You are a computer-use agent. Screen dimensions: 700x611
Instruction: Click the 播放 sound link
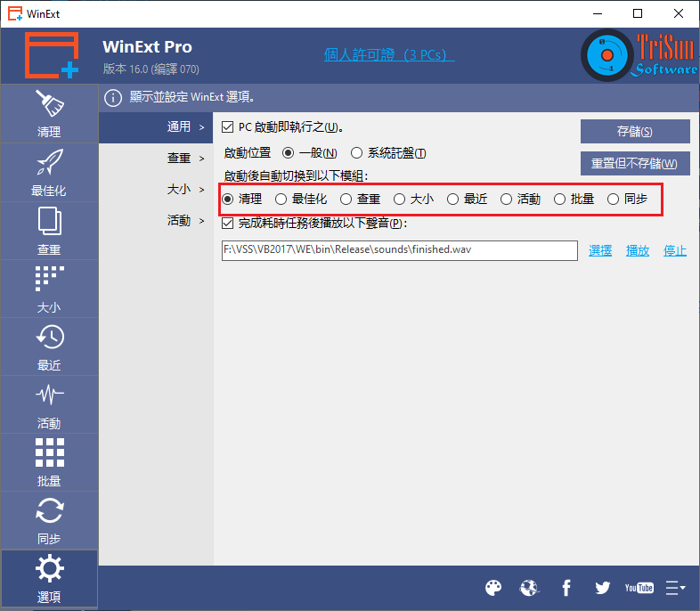(638, 251)
